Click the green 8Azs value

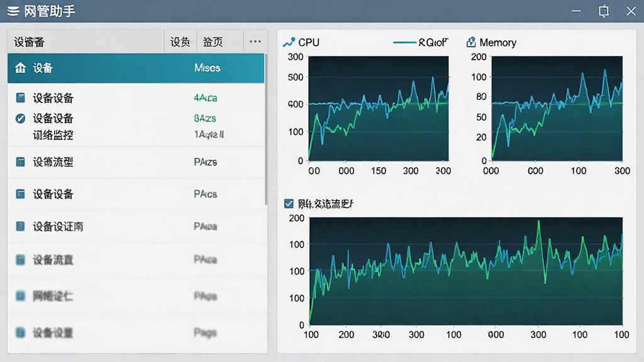204,118
